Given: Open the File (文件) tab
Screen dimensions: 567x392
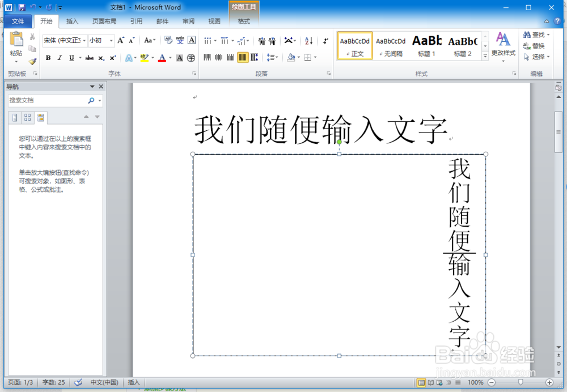Looking at the screenshot, I should point(18,22).
